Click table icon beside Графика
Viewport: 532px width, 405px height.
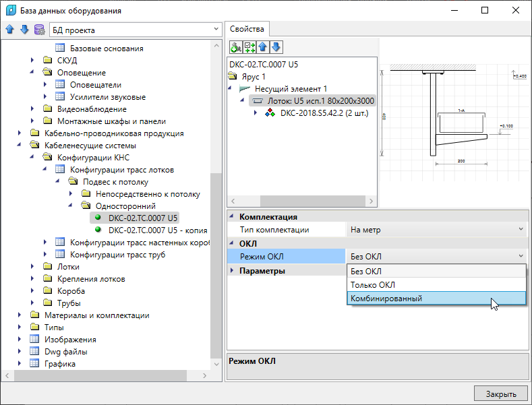[x=34, y=364]
